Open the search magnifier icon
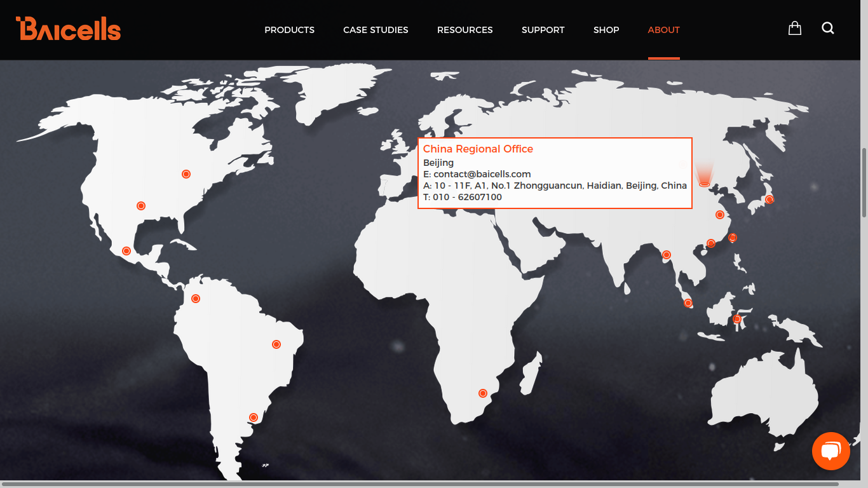 coord(827,28)
